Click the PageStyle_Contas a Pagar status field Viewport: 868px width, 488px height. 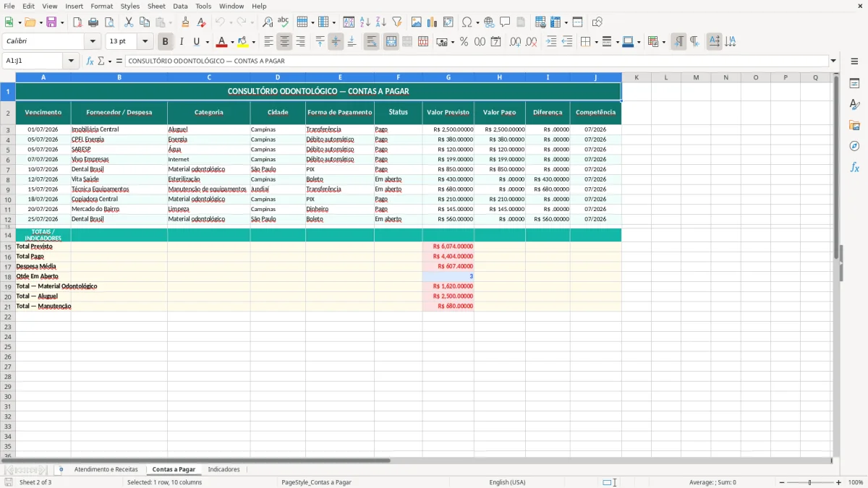click(317, 482)
